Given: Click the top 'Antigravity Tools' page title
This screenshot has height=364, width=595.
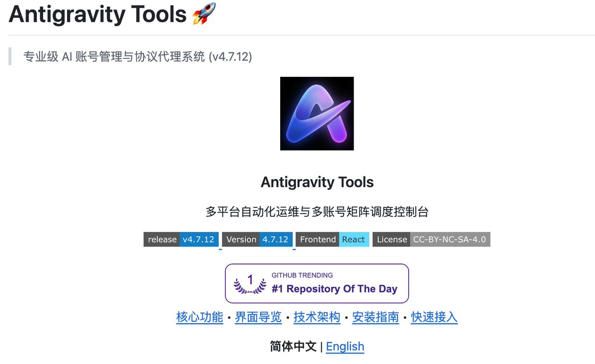Looking at the screenshot, I should pyautogui.click(x=98, y=14).
